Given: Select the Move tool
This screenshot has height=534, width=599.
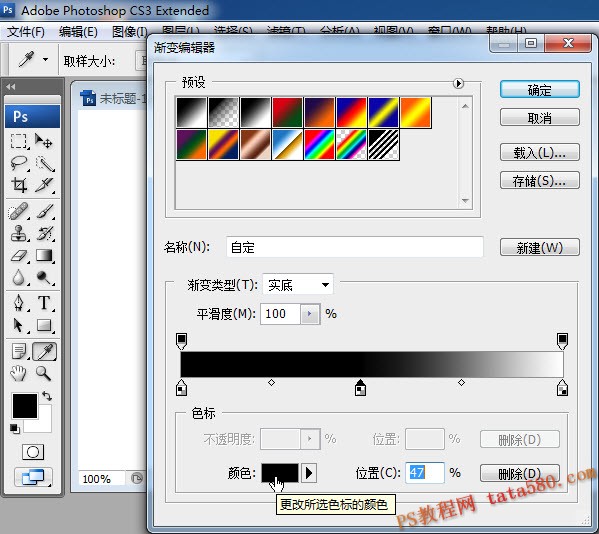Looking at the screenshot, I should [44, 141].
